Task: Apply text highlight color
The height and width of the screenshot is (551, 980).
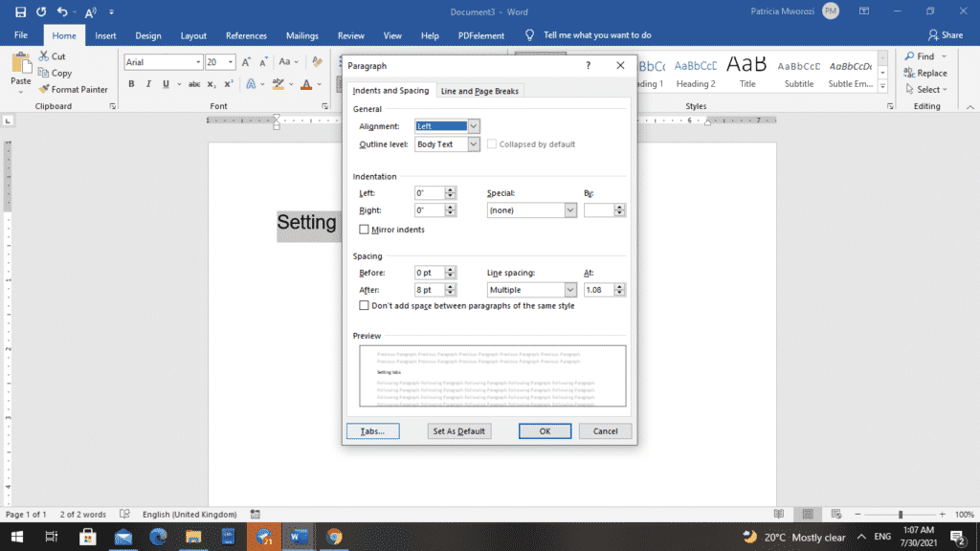Action: click(x=280, y=84)
